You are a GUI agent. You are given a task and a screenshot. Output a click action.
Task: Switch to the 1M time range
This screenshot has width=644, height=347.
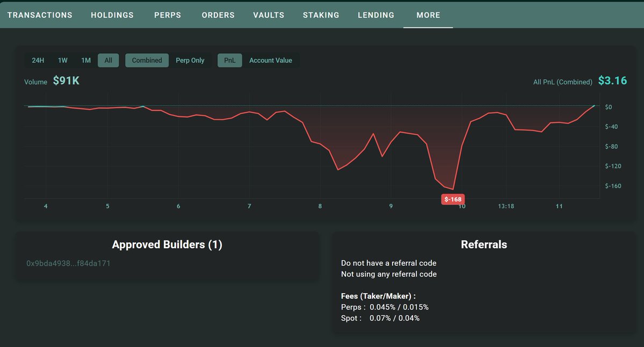pos(85,60)
